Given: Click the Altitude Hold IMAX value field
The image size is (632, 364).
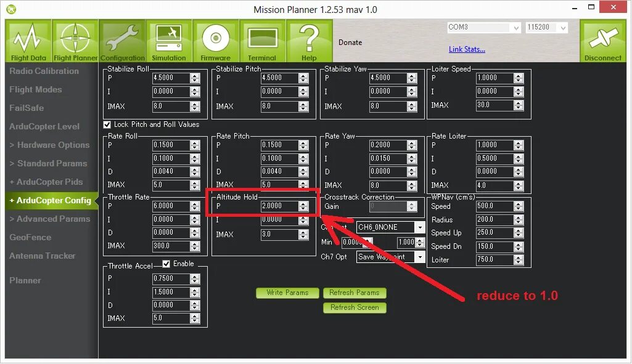Looking at the screenshot, I should [280, 234].
